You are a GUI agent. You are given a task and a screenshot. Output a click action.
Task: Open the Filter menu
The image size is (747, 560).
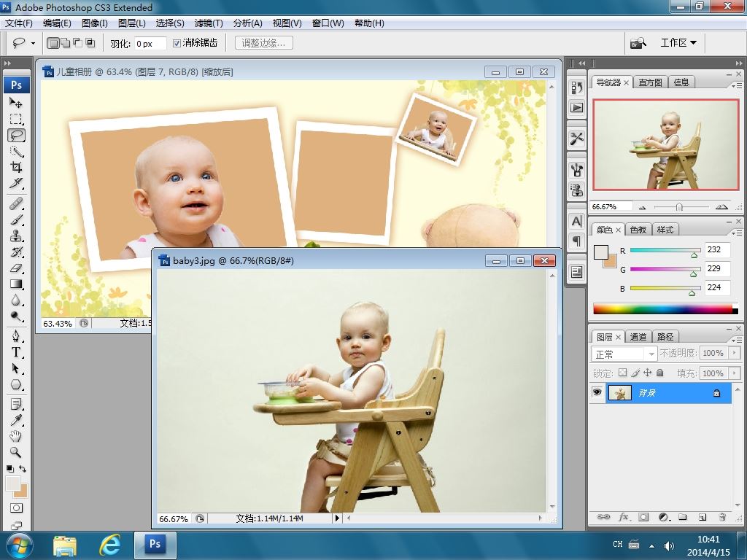[209, 23]
